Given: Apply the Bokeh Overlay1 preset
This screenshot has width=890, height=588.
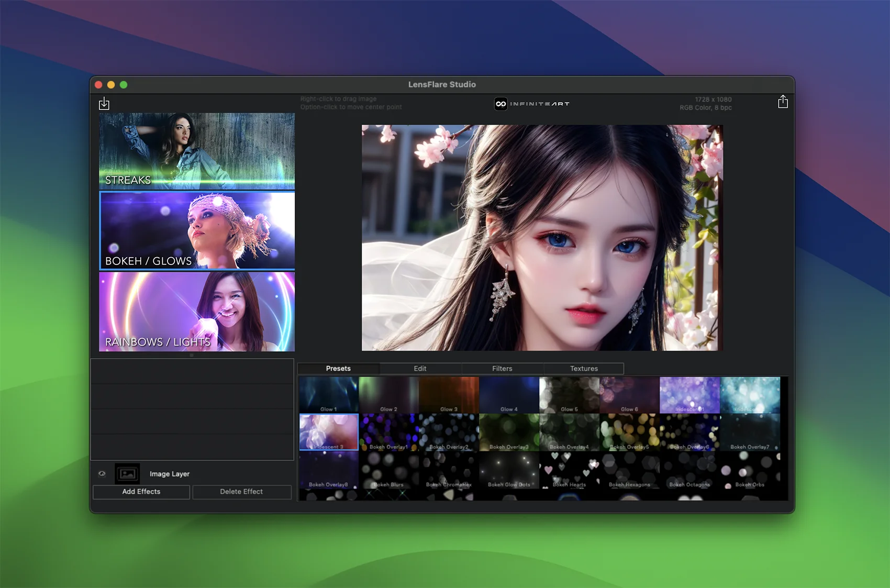Looking at the screenshot, I should point(388,432).
